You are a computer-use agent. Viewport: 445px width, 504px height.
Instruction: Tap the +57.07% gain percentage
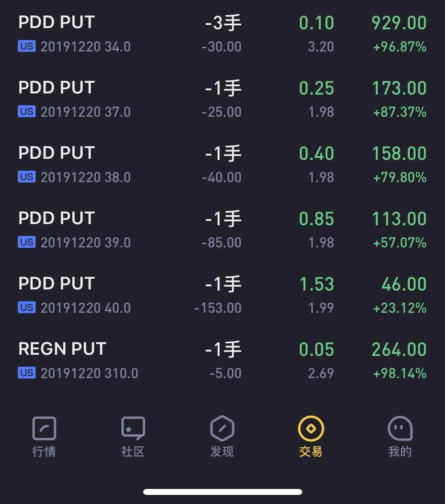click(400, 242)
